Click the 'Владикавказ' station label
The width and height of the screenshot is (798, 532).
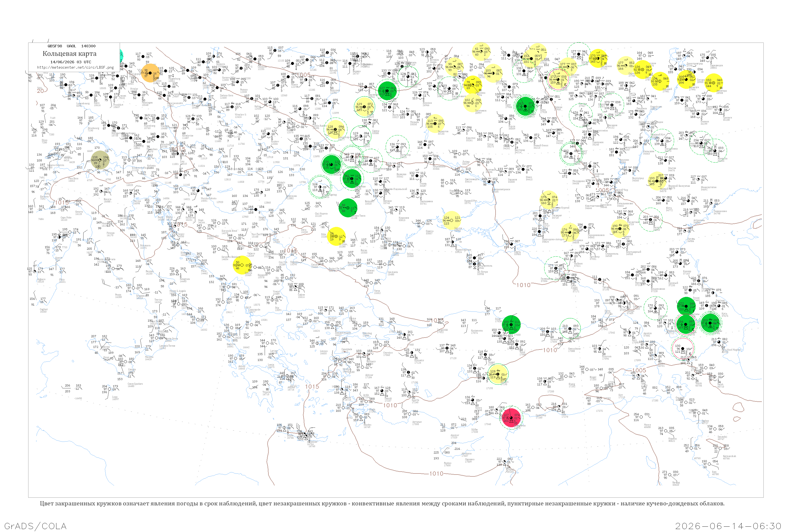click(x=658, y=289)
